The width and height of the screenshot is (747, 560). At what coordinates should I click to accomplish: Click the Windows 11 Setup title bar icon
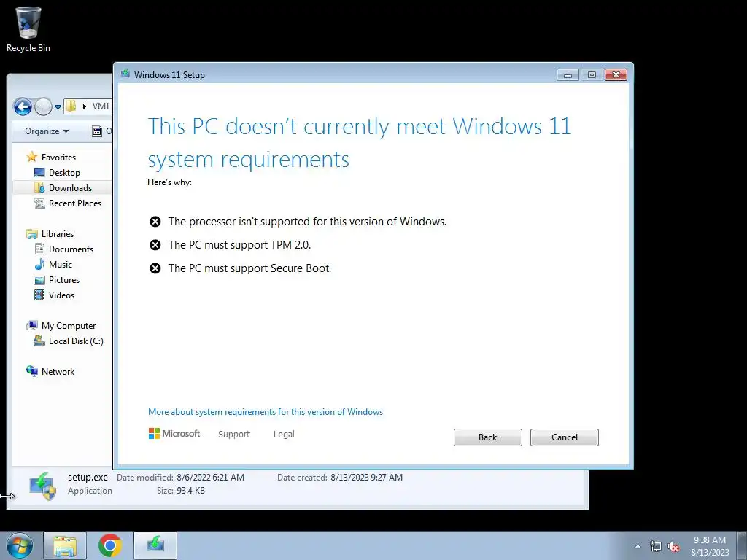125,74
